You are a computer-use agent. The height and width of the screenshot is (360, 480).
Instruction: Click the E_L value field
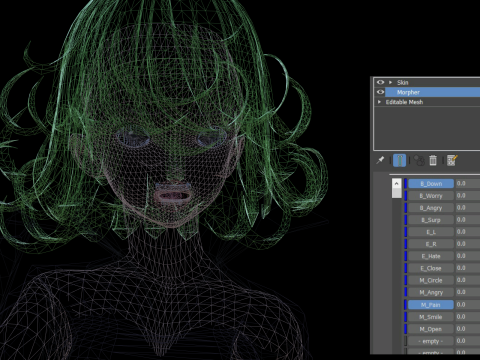(468, 232)
